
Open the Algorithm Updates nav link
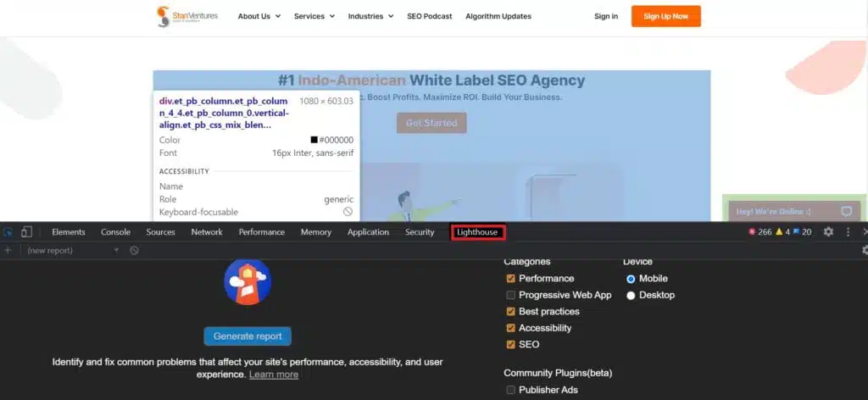498,16
